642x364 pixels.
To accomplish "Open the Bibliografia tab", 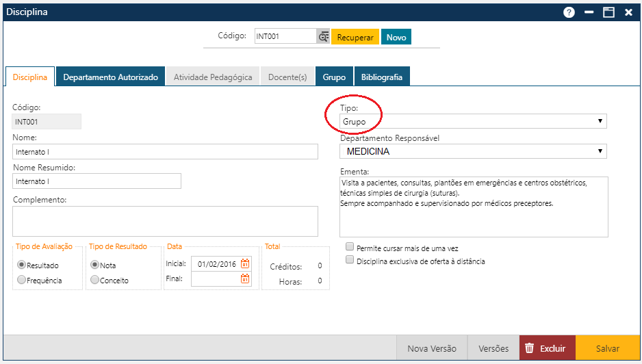I will tap(381, 77).
